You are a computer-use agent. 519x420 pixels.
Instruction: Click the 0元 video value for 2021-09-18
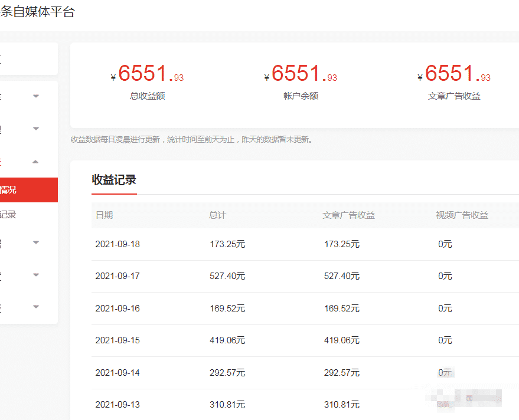[445, 244]
